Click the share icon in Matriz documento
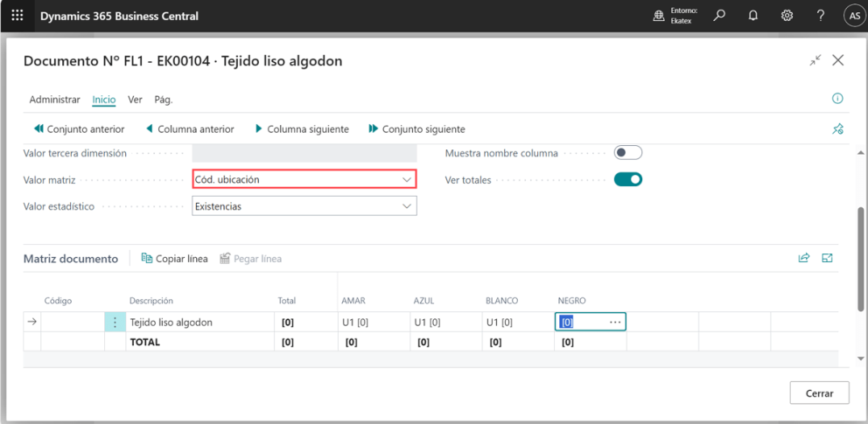The height and width of the screenshot is (424, 868). tap(803, 259)
